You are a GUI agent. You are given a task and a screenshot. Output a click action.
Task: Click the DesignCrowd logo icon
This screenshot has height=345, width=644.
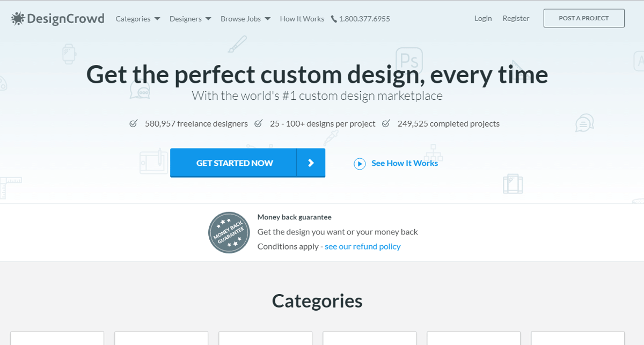pos(17,18)
